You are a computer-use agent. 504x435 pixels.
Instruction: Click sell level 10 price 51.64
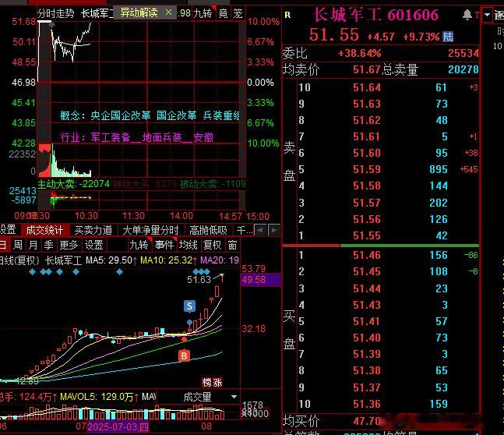click(367, 87)
